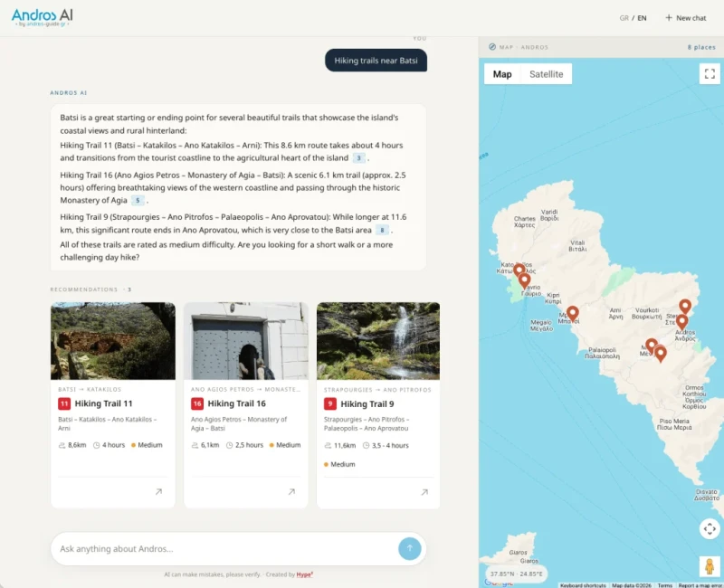724x588 pixels.
Task: Click the map pin at Gavrio
Action: pos(524,280)
